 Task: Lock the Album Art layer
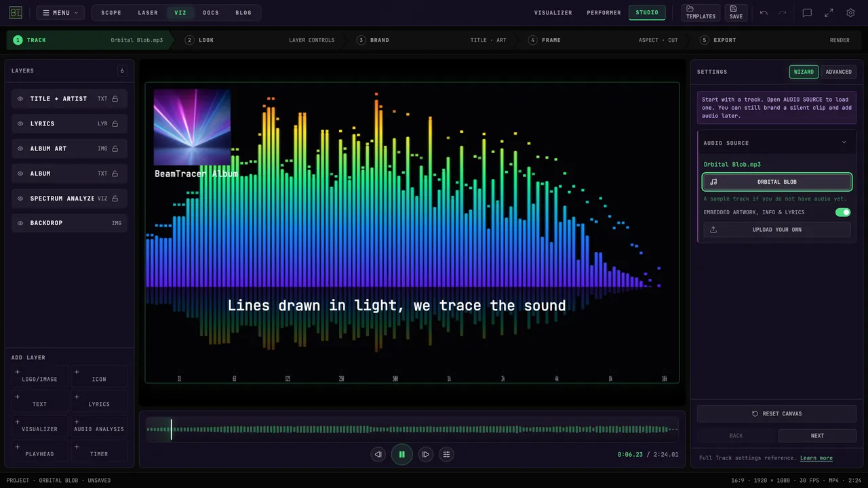click(115, 148)
